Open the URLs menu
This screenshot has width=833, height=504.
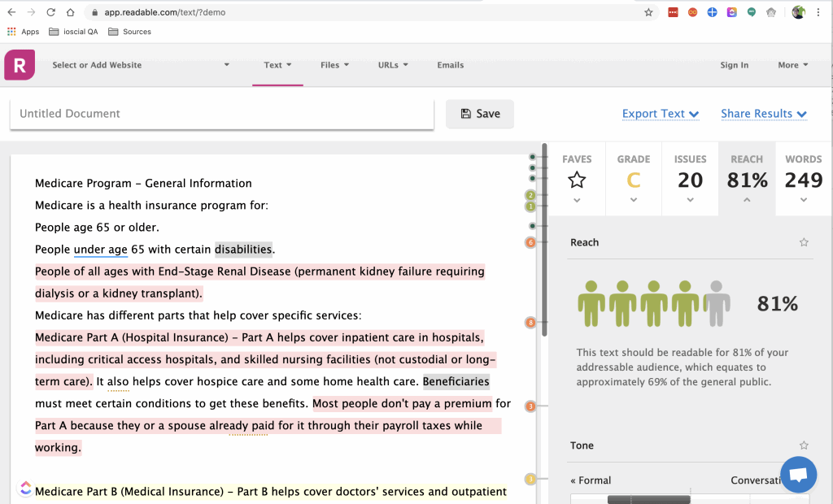coord(393,65)
